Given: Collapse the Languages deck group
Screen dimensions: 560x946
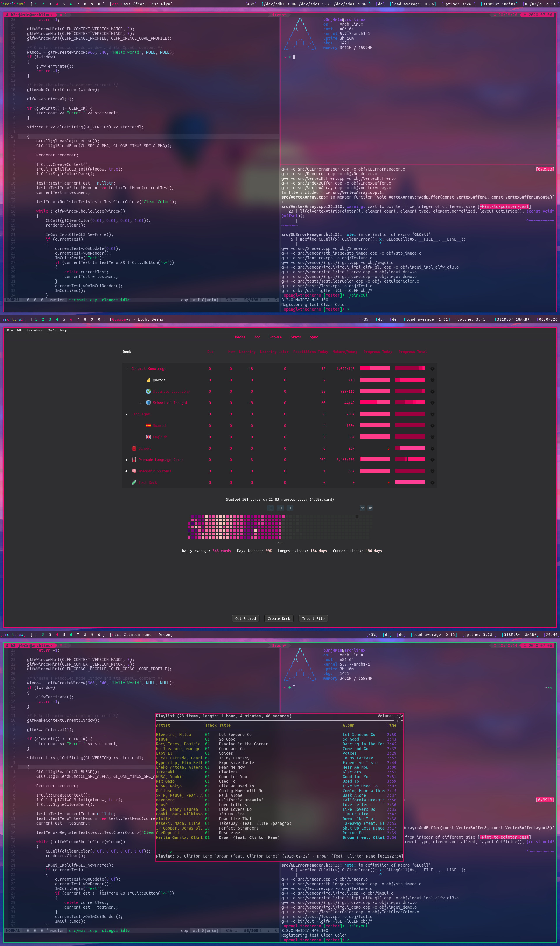Looking at the screenshot, I should (126, 414).
